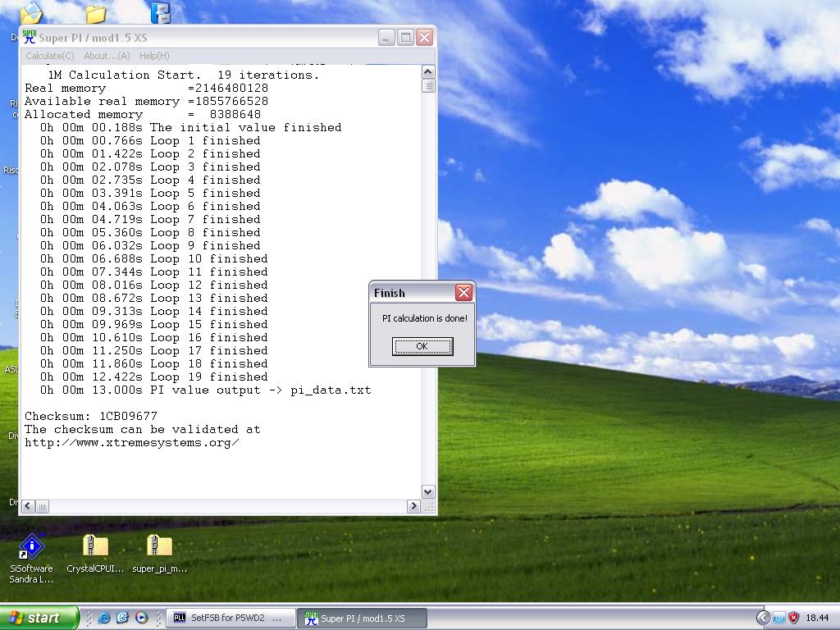Click the 'Allocated memory = 8388648' line
The width and height of the screenshot is (840, 630).
(x=143, y=115)
